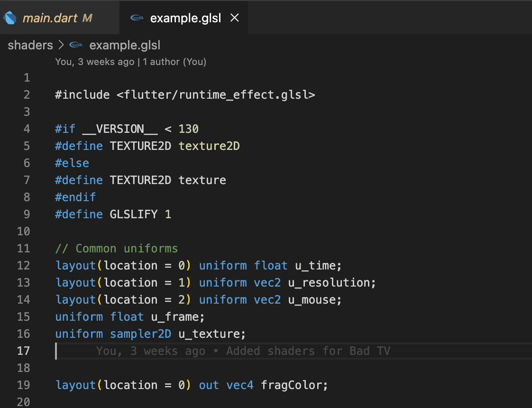Image resolution: width=532 pixels, height=408 pixels.
Task: Click the OpenGL icon in the breadcrumb
Action: (x=76, y=45)
